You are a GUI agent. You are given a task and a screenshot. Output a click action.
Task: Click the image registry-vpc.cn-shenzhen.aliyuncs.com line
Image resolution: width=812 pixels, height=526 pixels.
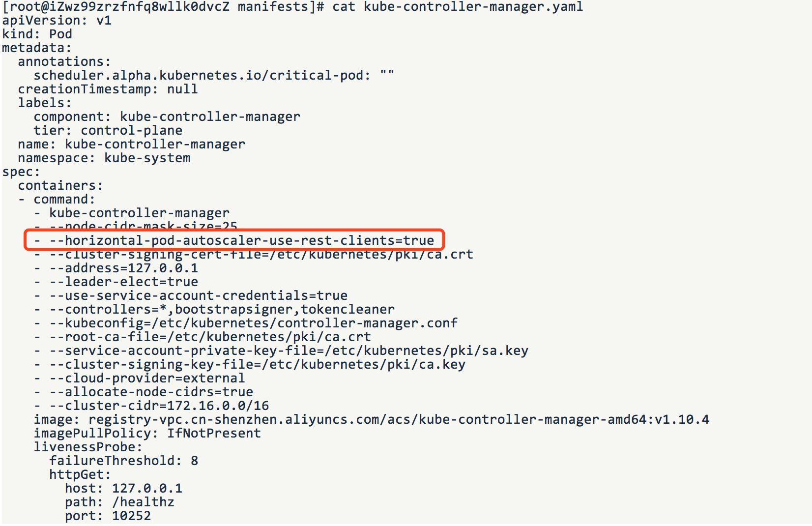click(372, 420)
